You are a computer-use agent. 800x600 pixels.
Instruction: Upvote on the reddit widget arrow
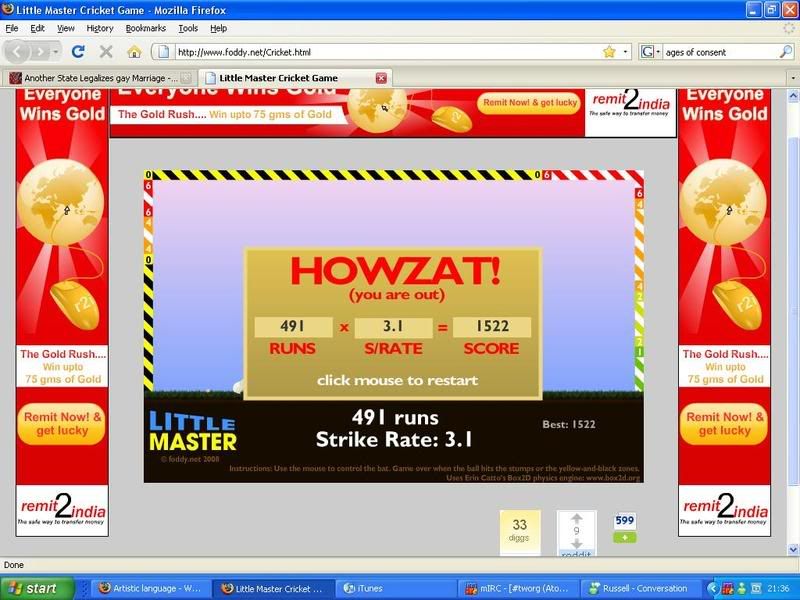577,518
